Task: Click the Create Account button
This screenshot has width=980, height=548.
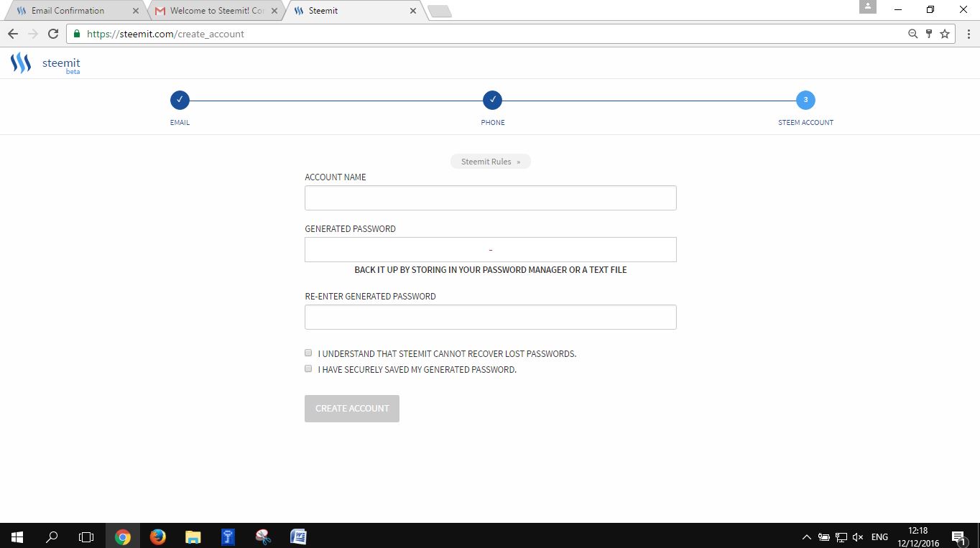Action: [x=352, y=408]
